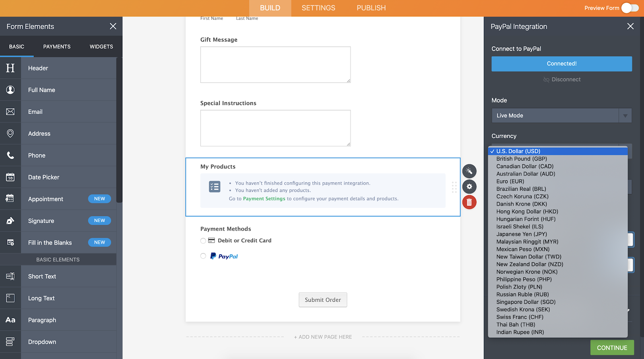Click the product list icon in My Products
Image resolution: width=644 pixels, height=359 pixels.
click(x=215, y=187)
